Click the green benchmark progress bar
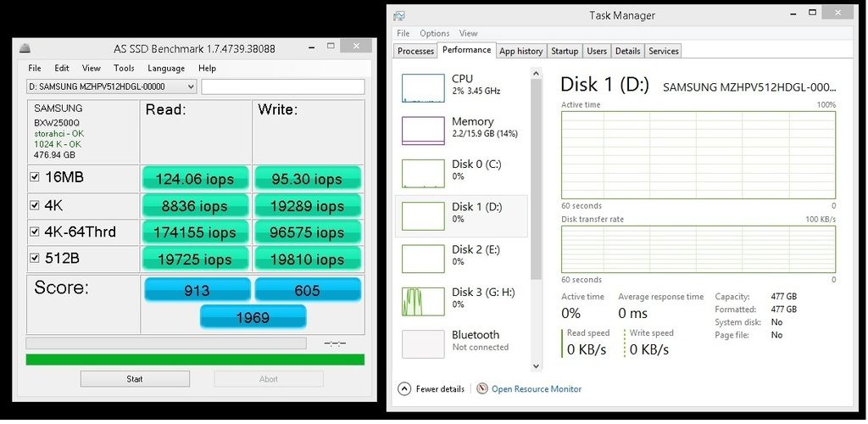 [195, 360]
